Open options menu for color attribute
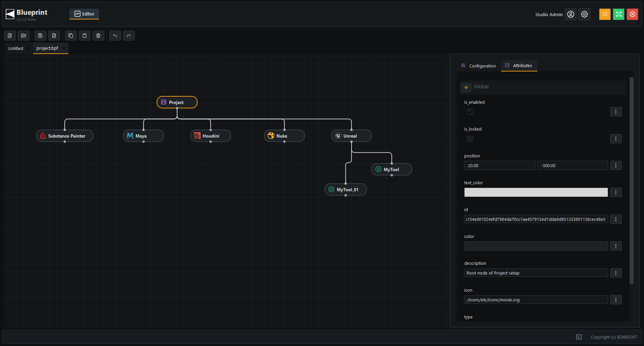Image resolution: width=644 pixels, height=346 pixels. (x=616, y=246)
